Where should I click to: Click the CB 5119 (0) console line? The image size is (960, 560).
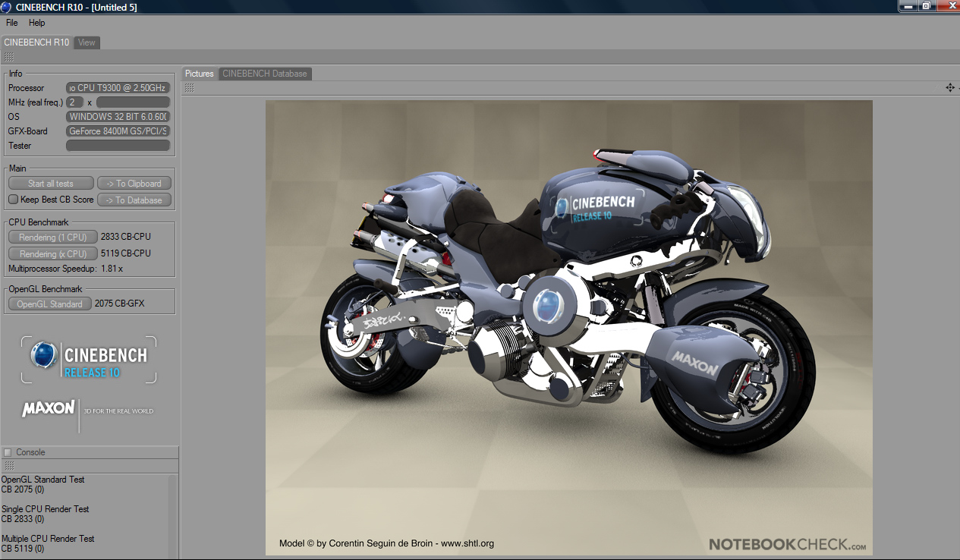point(23,549)
